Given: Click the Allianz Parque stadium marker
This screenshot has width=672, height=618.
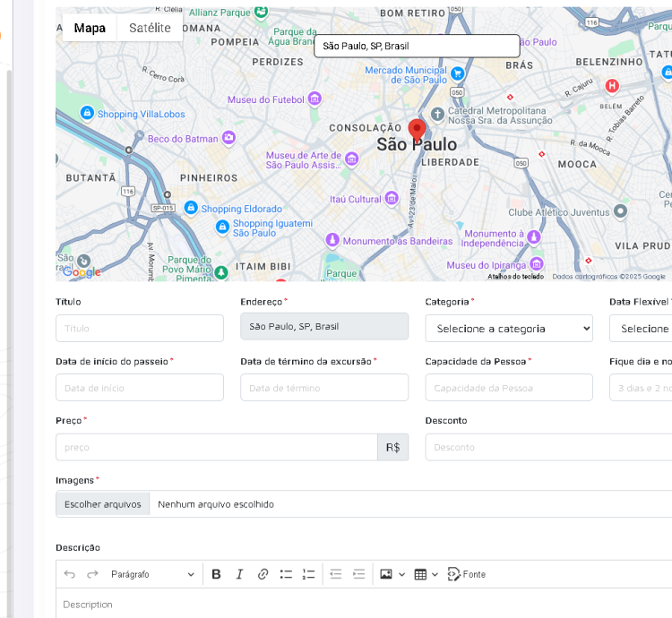Looking at the screenshot, I should [261, 12].
